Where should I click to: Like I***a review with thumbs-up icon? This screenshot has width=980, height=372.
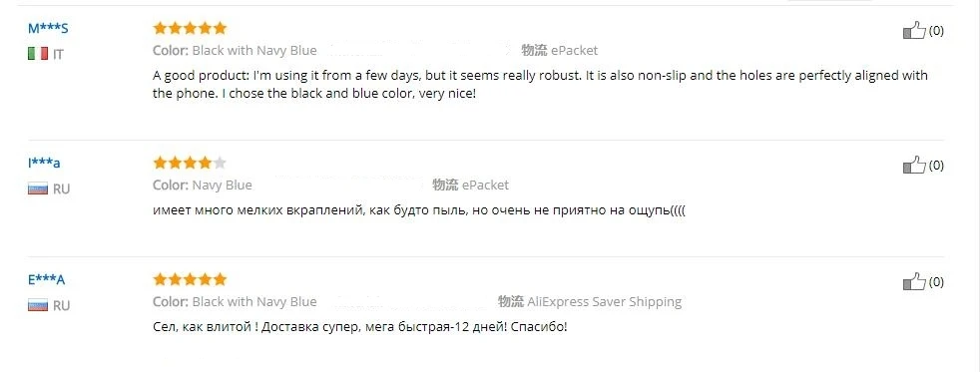tap(914, 166)
